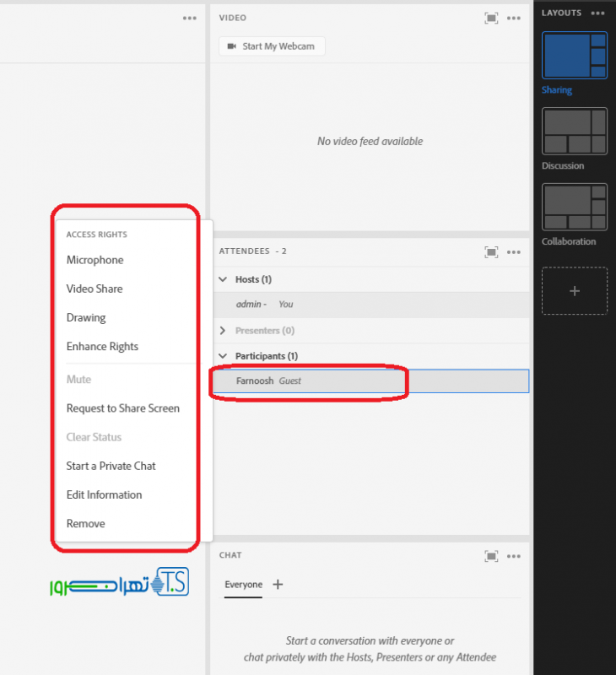616x675 pixels.
Task: Open left Share pod options menu
Action: 189,18
